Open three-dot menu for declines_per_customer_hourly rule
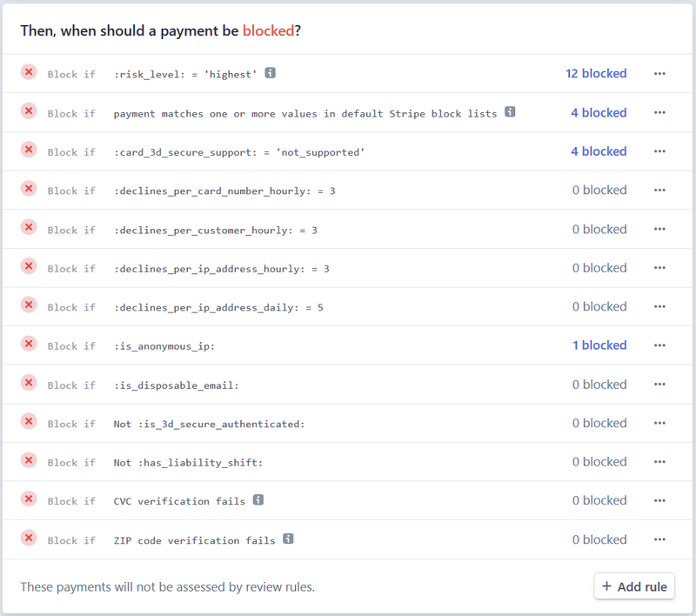The height and width of the screenshot is (616, 696). pos(659,229)
